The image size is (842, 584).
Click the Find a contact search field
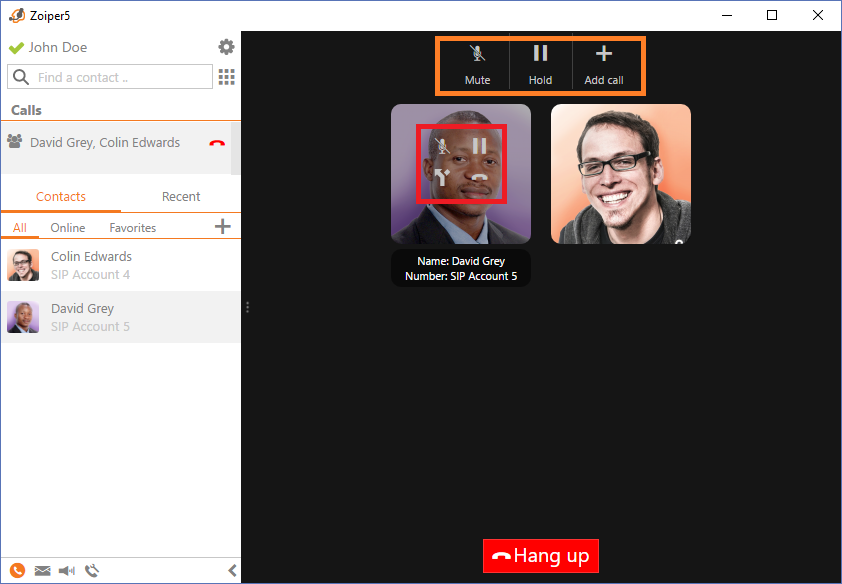(120, 77)
